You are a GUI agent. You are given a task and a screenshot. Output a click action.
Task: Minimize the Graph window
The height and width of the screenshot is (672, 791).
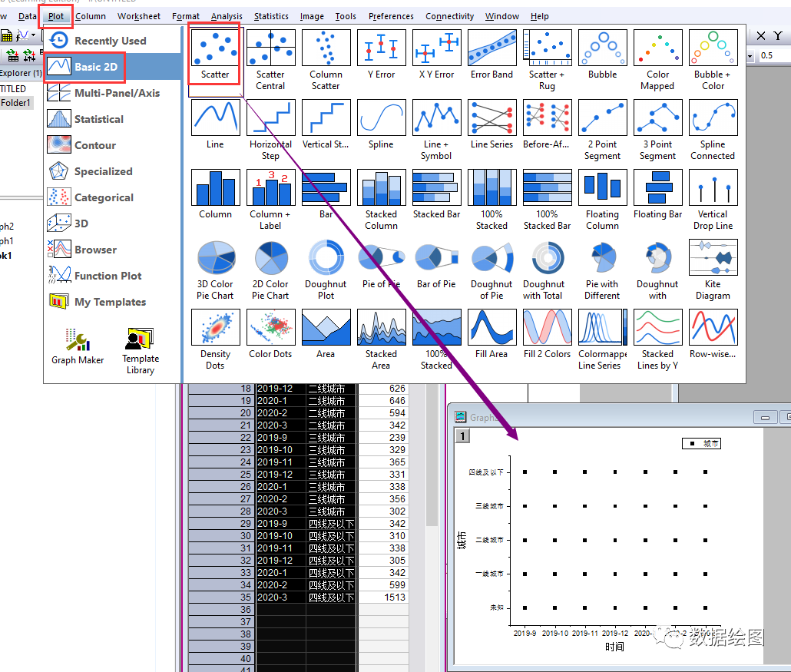pyautogui.click(x=765, y=418)
